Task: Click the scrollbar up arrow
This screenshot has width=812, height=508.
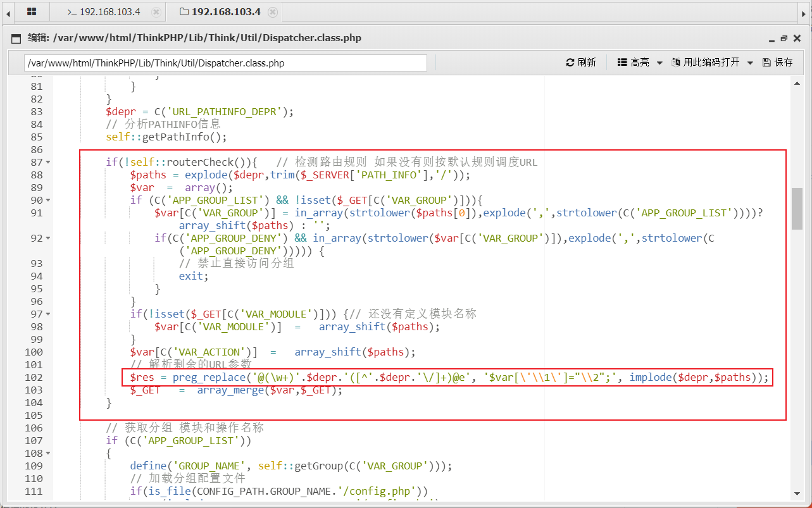Action: tap(797, 82)
